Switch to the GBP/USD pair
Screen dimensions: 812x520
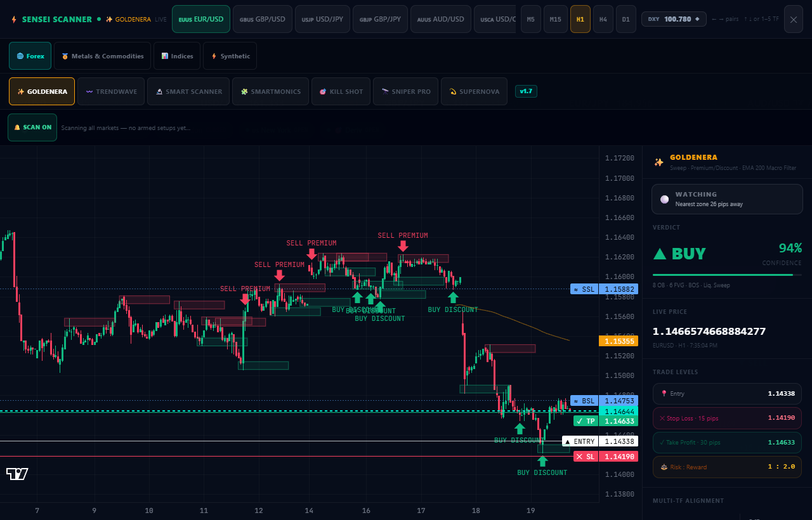263,19
